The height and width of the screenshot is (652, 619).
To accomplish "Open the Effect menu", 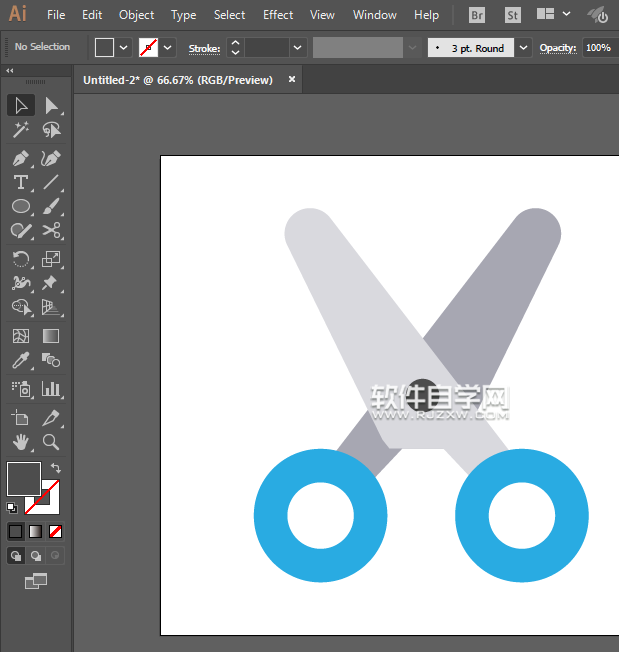I will [x=278, y=15].
